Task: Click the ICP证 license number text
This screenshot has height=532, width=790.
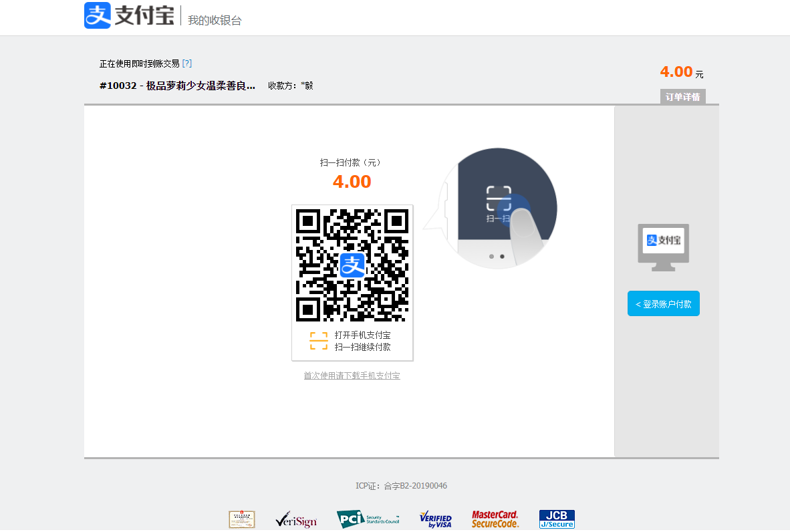Action: pos(401,486)
